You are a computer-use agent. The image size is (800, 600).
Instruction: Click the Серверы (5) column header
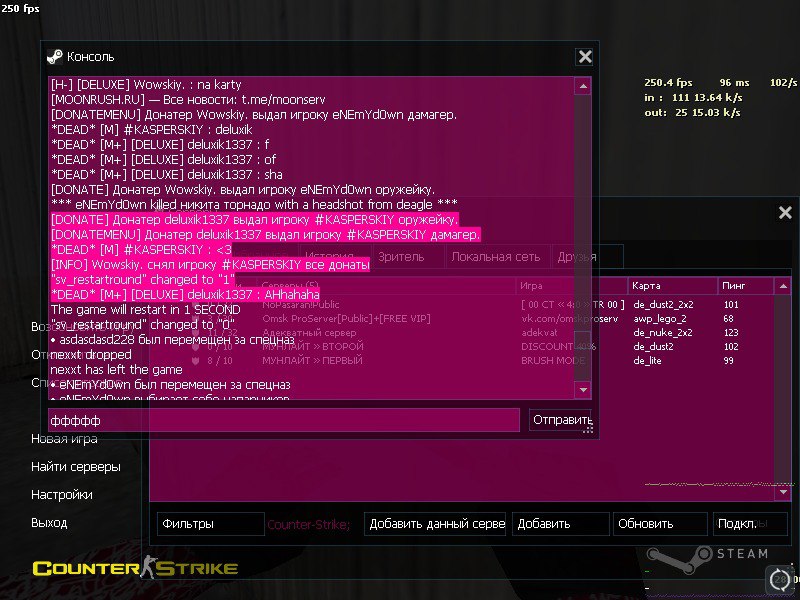coord(386,286)
